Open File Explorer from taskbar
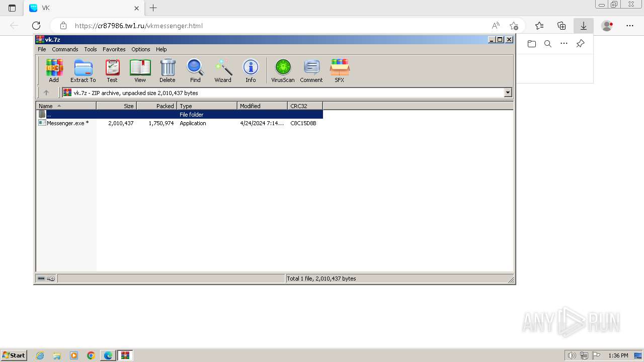The image size is (644, 362). pyautogui.click(x=57, y=355)
